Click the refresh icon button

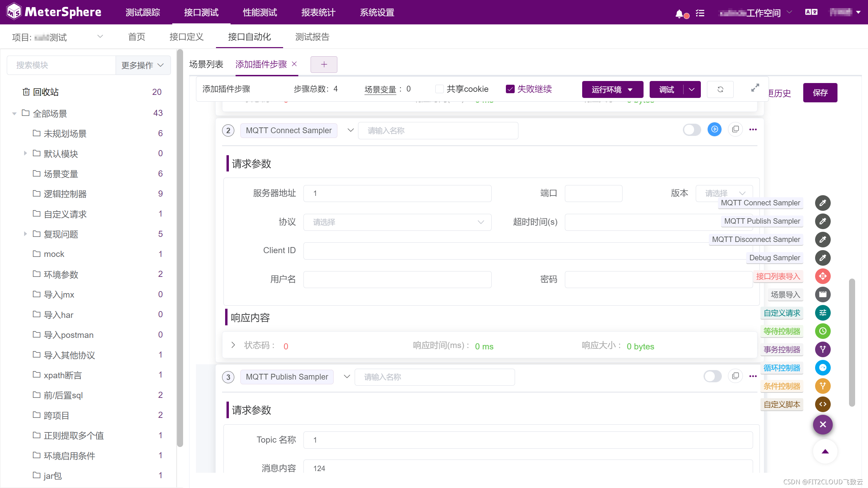(720, 89)
